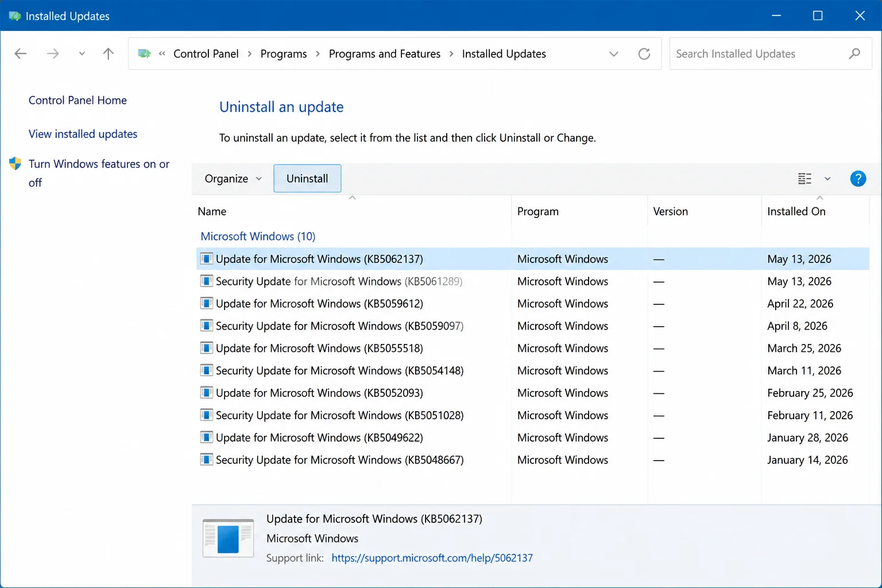Select Security Update (KB5054148) row name
This screenshot has height=588, width=882.
(339, 371)
